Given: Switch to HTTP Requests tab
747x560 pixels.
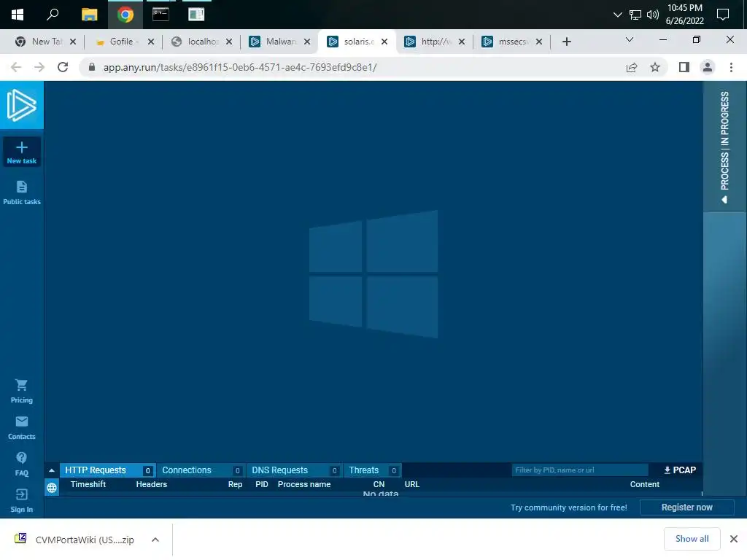Looking at the screenshot, I should (108, 470).
